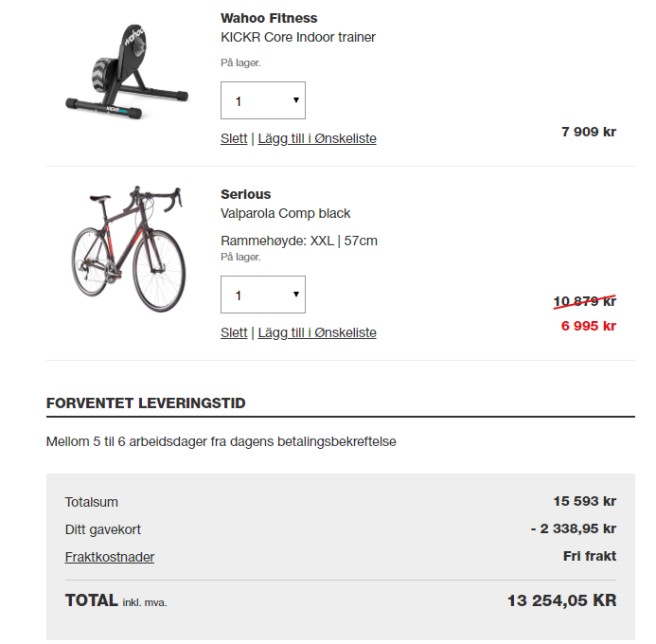Click the Valparola Comp black title
Viewport: 656px width, 644px height.
pyautogui.click(x=286, y=213)
